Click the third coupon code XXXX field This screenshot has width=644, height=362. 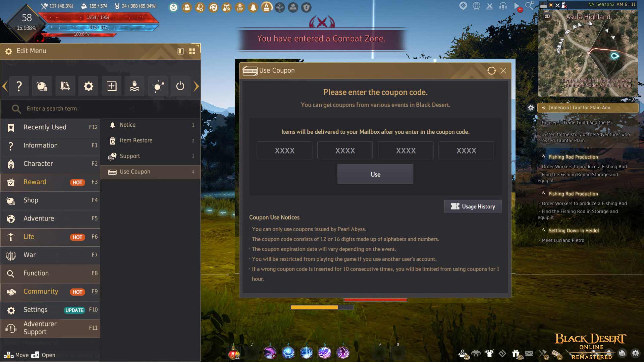pyautogui.click(x=406, y=150)
